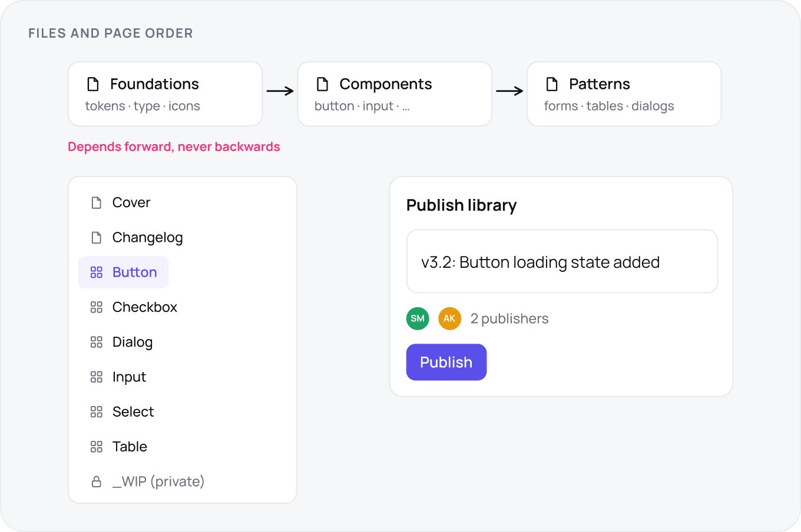801x532 pixels.
Task: Open the Patterns file title
Action: click(600, 84)
